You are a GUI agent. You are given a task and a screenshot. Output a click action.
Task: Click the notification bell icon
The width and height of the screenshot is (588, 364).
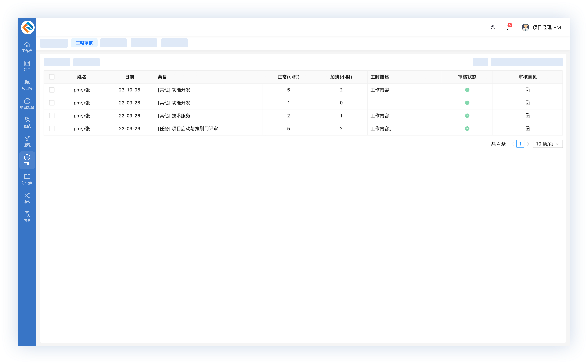coord(507,27)
